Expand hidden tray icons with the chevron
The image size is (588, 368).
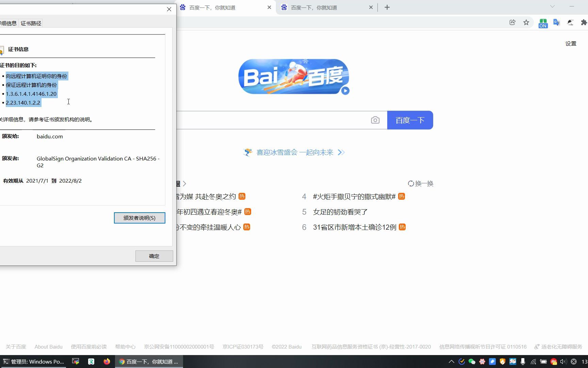[x=451, y=362]
